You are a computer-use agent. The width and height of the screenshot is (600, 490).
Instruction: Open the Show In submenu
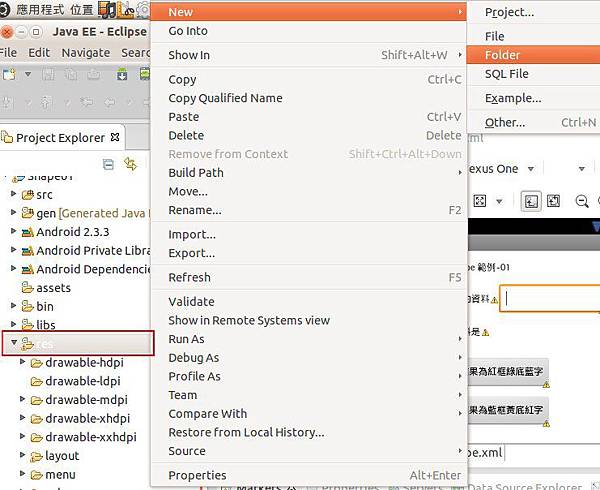point(308,55)
